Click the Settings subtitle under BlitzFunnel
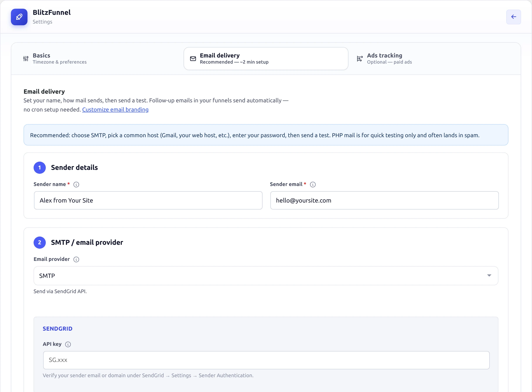The image size is (532, 392). coord(42,22)
